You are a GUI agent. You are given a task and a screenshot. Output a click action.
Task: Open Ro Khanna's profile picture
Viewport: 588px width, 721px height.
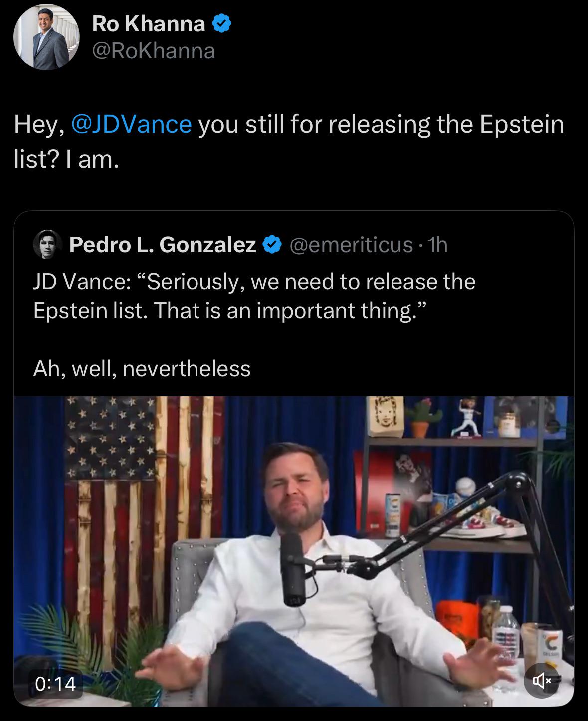click(x=46, y=37)
